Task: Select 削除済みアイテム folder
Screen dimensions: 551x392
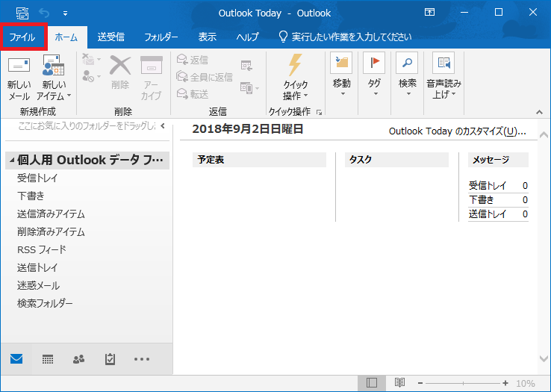Action: (x=51, y=231)
